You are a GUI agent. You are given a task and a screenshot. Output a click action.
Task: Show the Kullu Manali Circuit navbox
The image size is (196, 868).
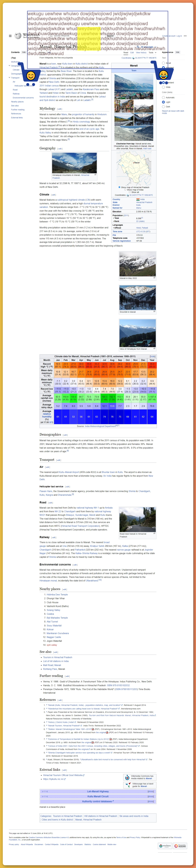pos(151,796)
